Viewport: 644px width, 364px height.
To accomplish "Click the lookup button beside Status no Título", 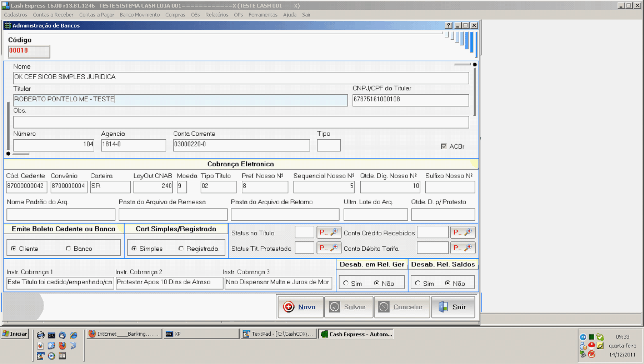I will point(329,232).
